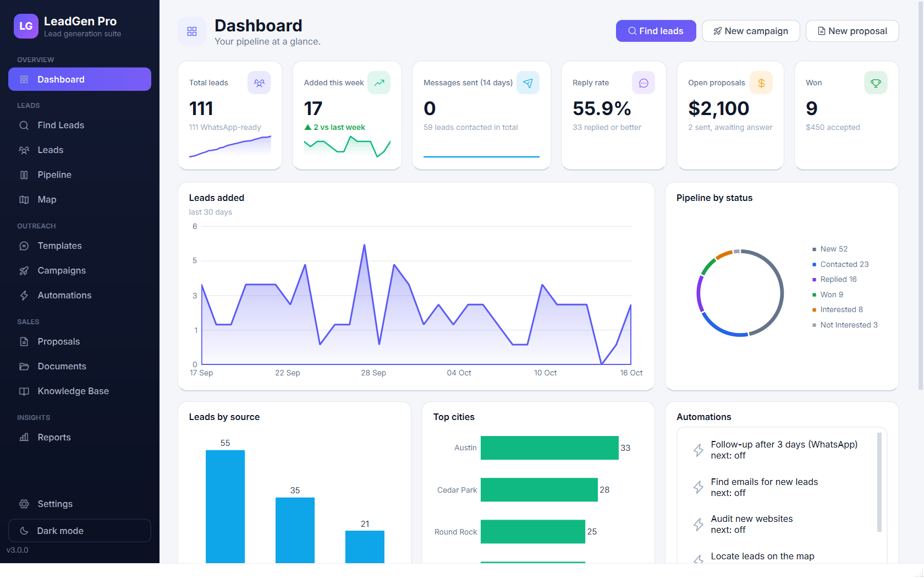Click the 'New 52' legend entry
Image resolution: width=924 pixels, height=578 pixels.
point(830,249)
